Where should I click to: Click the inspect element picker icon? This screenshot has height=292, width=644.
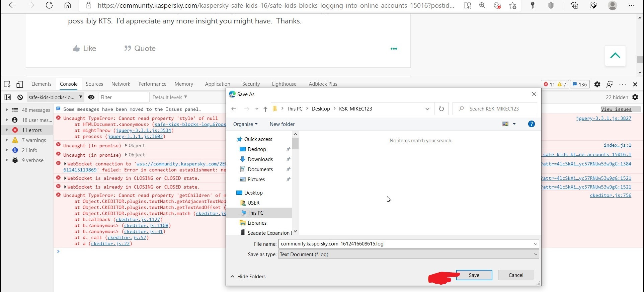point(7,84)
